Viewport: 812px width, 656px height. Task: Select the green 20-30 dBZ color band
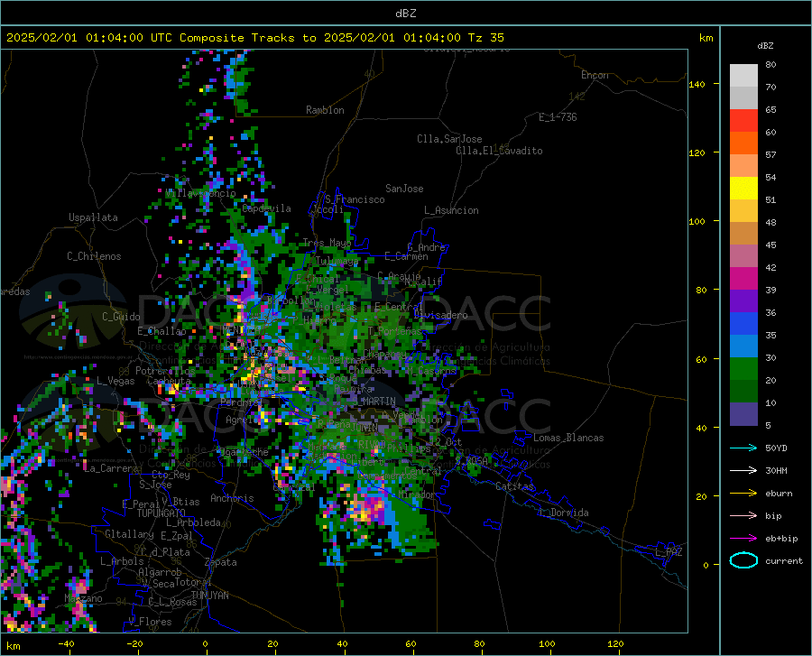tap(743, 369)
